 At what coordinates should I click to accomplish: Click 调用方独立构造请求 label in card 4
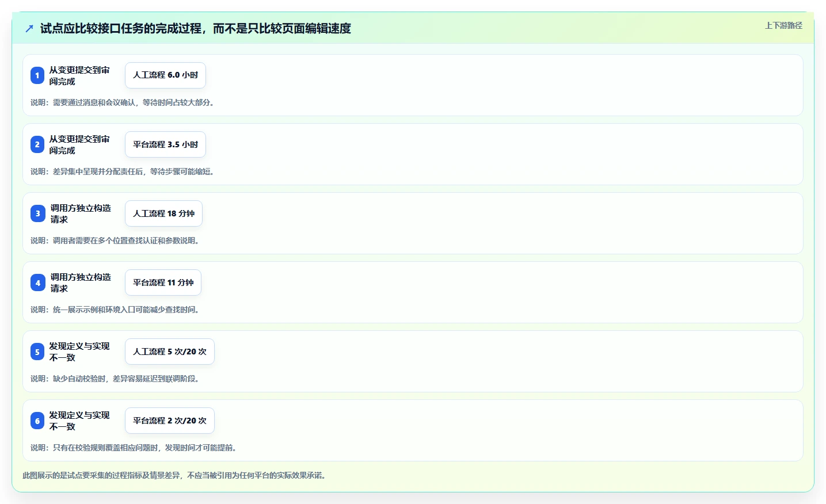(81, 282)
